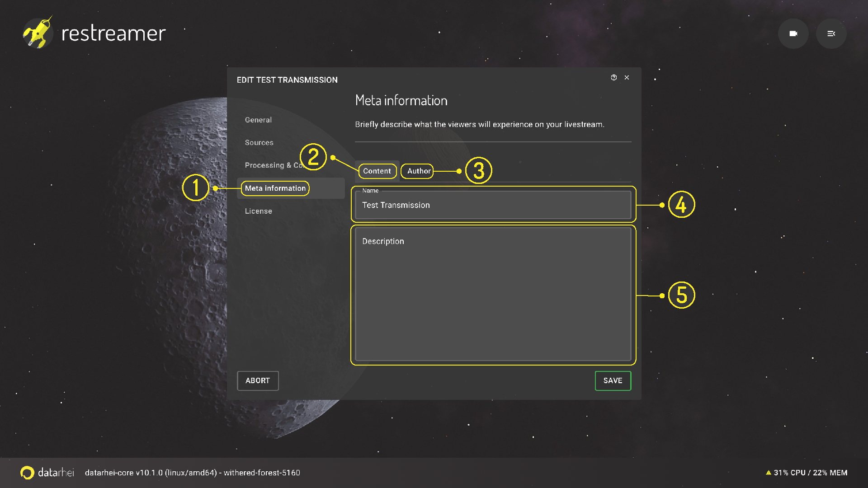Screen dimensions: 868x488
Task: Click the SAVE button
Action: [x=613, y=381]
